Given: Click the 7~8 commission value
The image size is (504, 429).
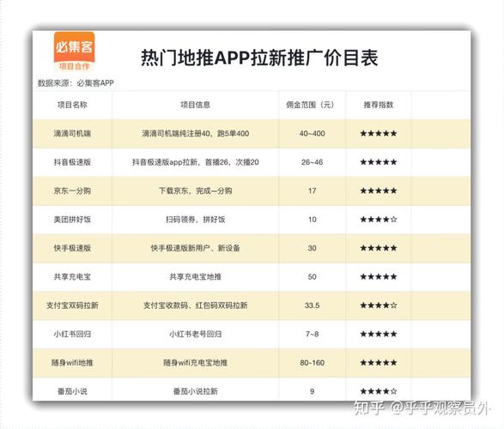Looking at the screenshot, I should tap(313, 335).
